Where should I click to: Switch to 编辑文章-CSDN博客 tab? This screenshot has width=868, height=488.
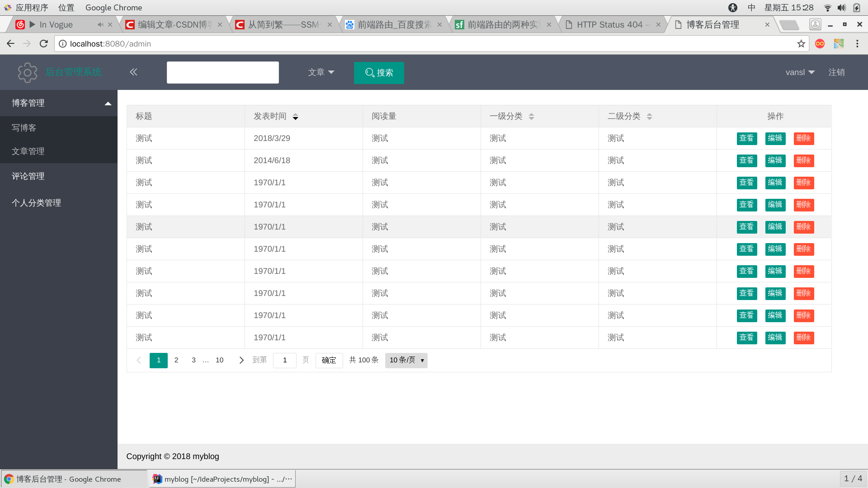click(174, 24)
